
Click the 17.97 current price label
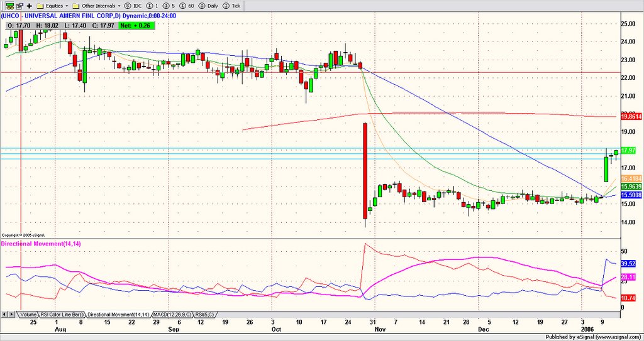coord(629,151)
